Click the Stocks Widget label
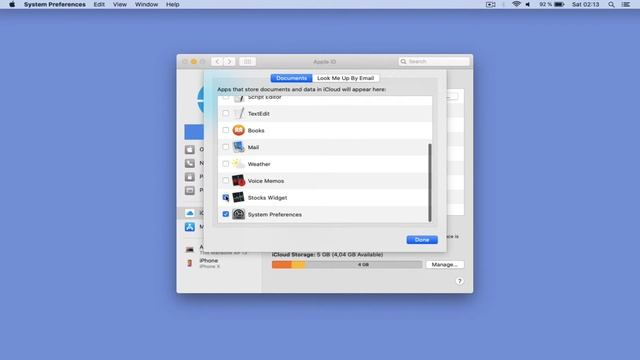The image size is (640, 360). tap(267, 198)
